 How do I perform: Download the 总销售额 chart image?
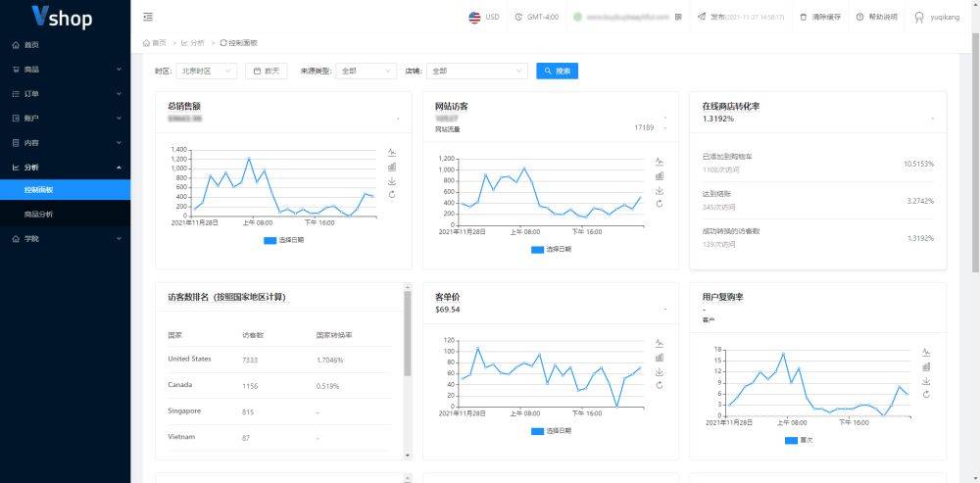(392, 181)
